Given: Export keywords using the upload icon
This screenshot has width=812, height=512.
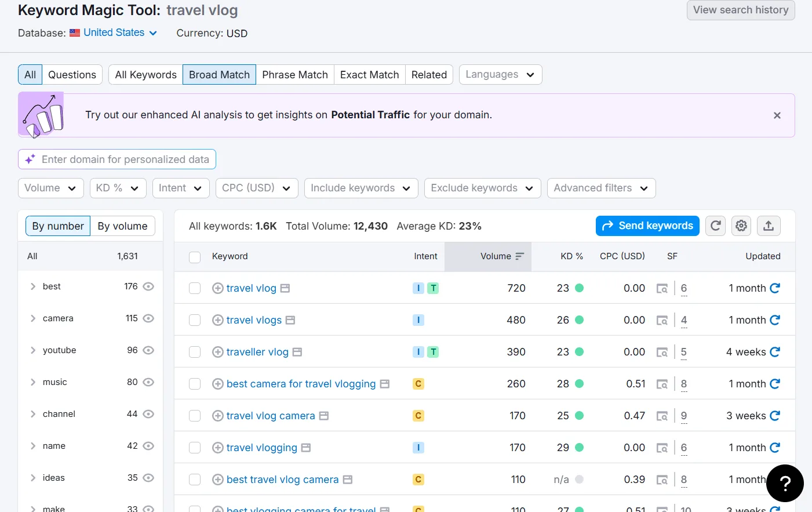Looking at the screenshot, I should [x=769, y=226].
